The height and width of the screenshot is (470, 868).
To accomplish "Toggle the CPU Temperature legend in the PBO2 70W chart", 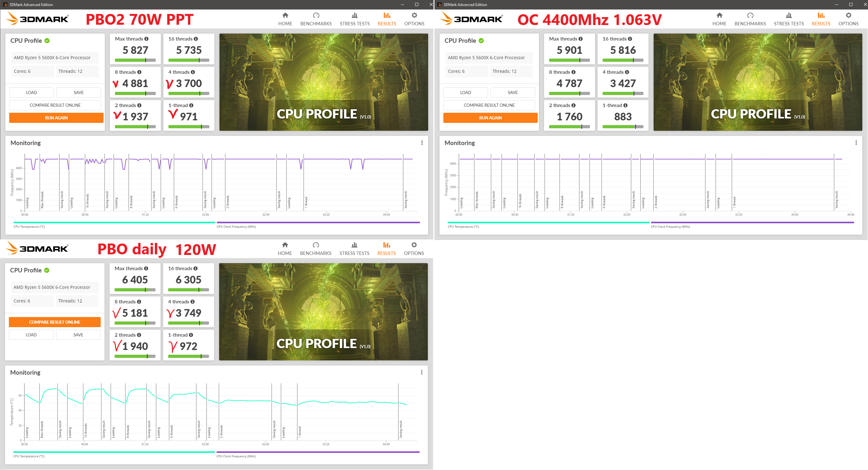I will point(29,227).
